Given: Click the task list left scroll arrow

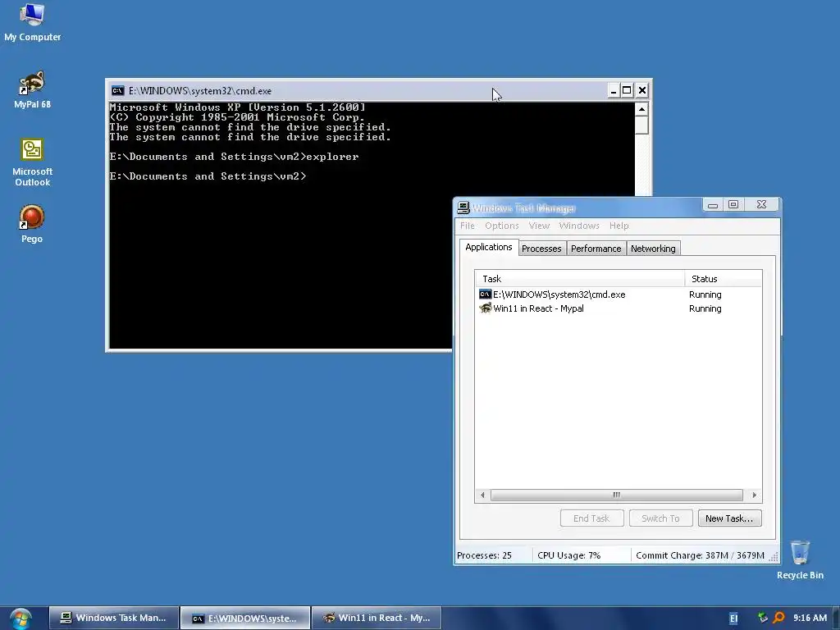Looking at the screenshot, I should 482,495.
